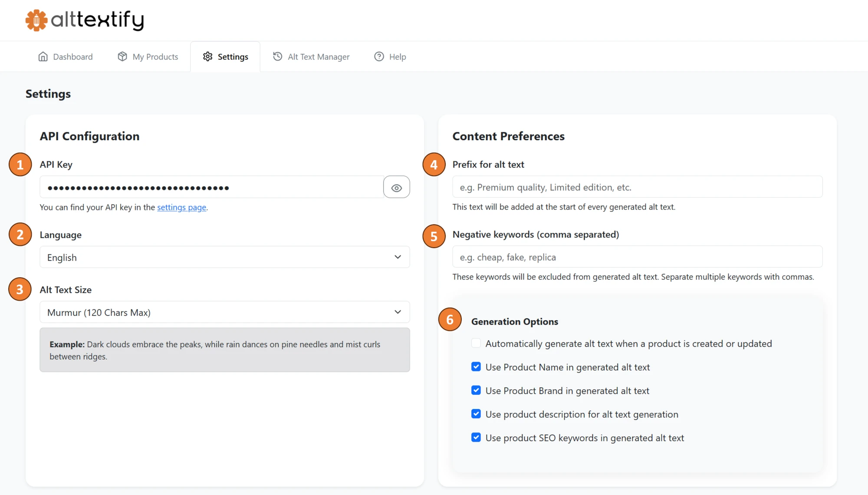Click the Prefix for alt text field
The image size is (868, 495).
(637, 187)
